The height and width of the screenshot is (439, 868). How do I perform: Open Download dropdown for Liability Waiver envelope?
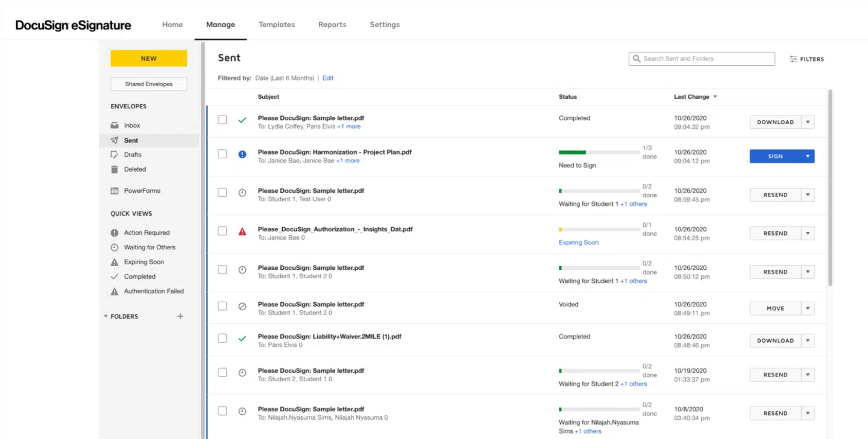[x=808, y=341]
